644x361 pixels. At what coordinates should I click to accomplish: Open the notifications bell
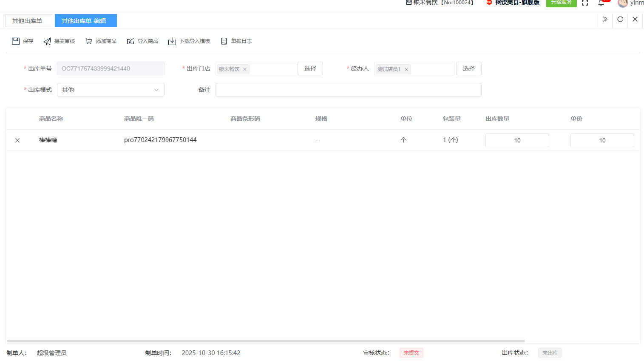[x=601, y=3]
